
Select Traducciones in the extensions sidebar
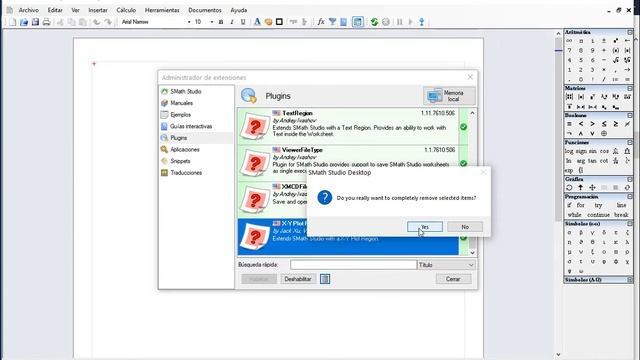186,173
